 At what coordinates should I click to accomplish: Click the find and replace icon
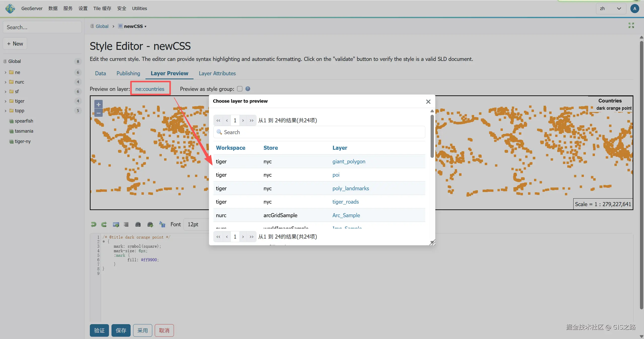162,224
